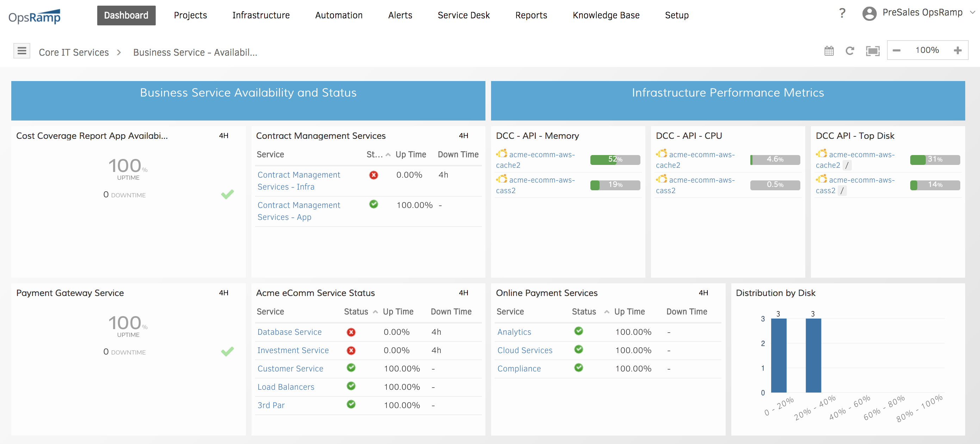Refresh the dashboard data
Viewport: 980px width, 444px height.
click(851, 51)
